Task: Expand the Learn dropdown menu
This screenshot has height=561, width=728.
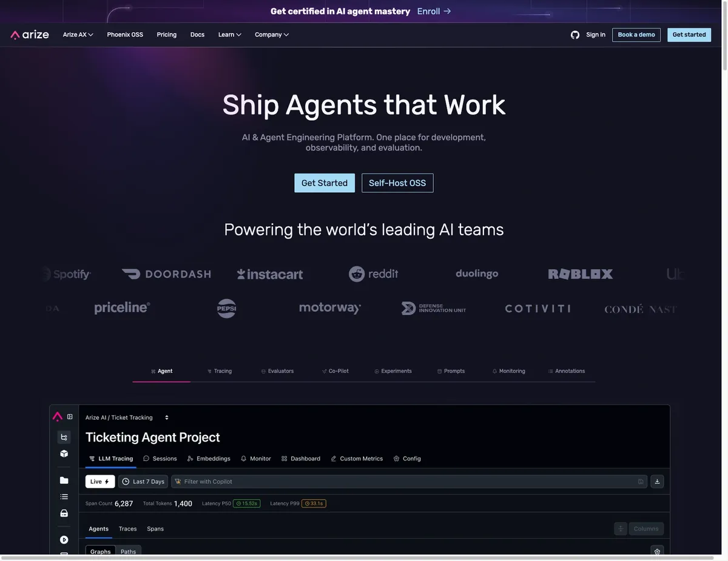Action: [x=230, y=35]
